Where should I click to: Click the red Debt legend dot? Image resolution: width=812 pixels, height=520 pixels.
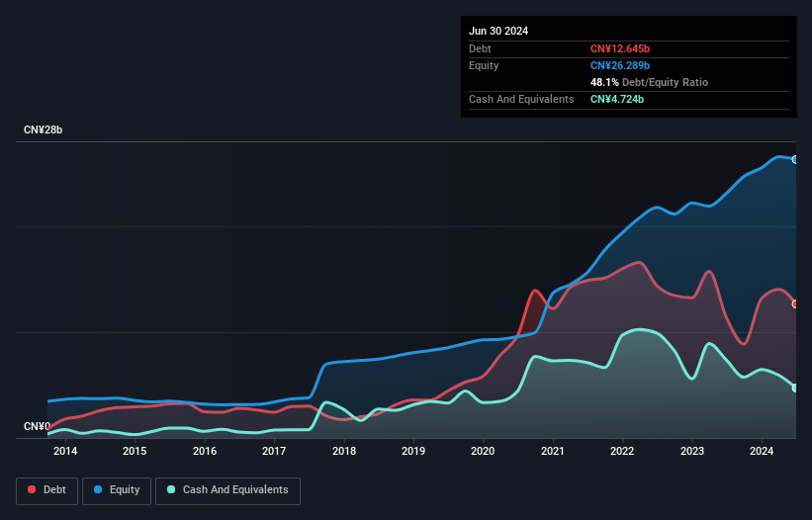coord(32,489)
